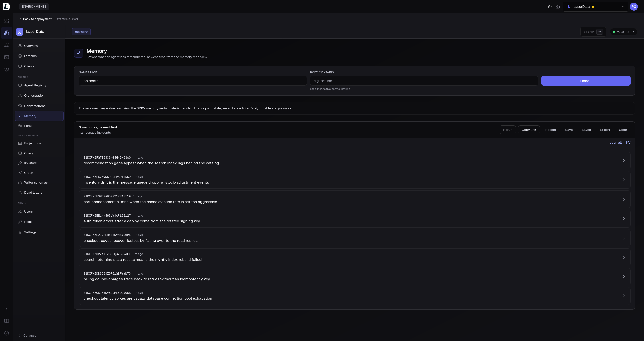Click the Forks icon in sidebar

(x=20, y=126)
